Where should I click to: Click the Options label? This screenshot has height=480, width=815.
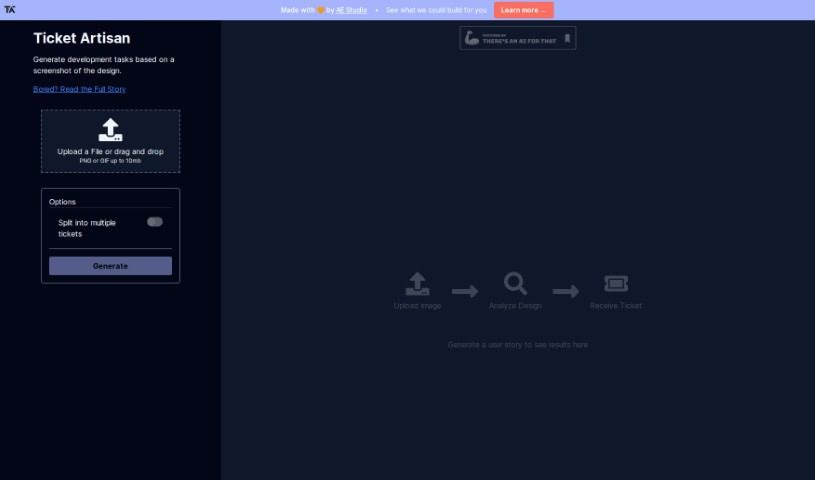(x=62, y=202)
